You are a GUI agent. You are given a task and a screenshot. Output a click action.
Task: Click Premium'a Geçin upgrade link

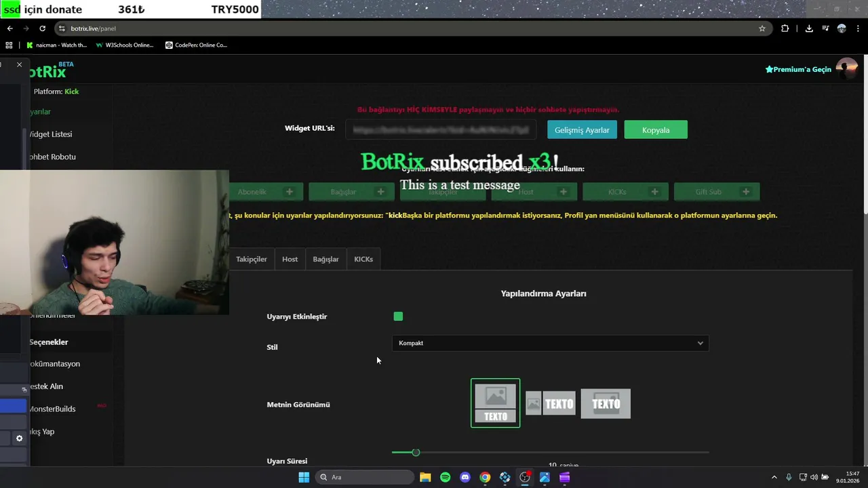point(798,69)
